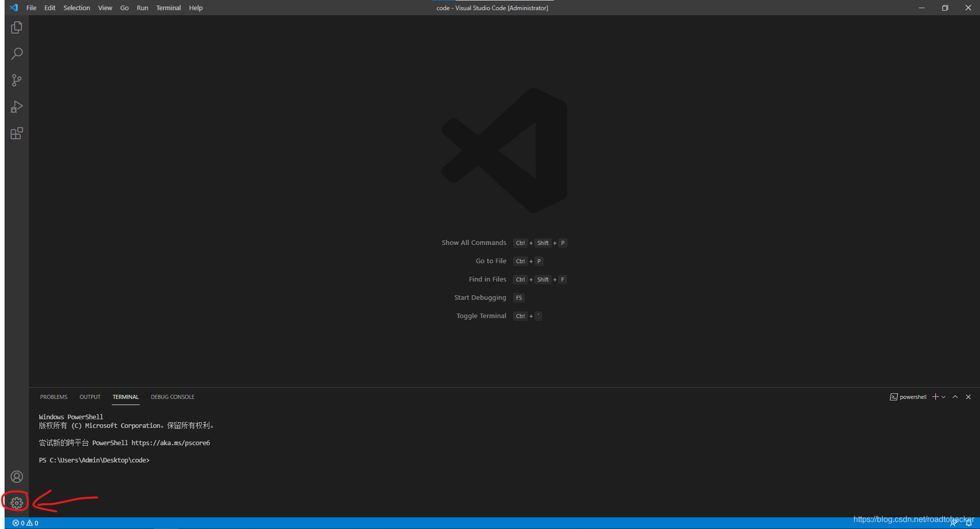This screenshot has height=529, width=980.
Task: Maximize the terminal panel with up chevron
Action: 955,397
